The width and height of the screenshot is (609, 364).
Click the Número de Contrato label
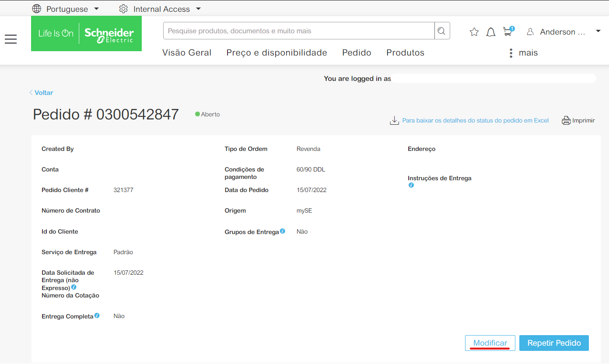tap(71, 210)
